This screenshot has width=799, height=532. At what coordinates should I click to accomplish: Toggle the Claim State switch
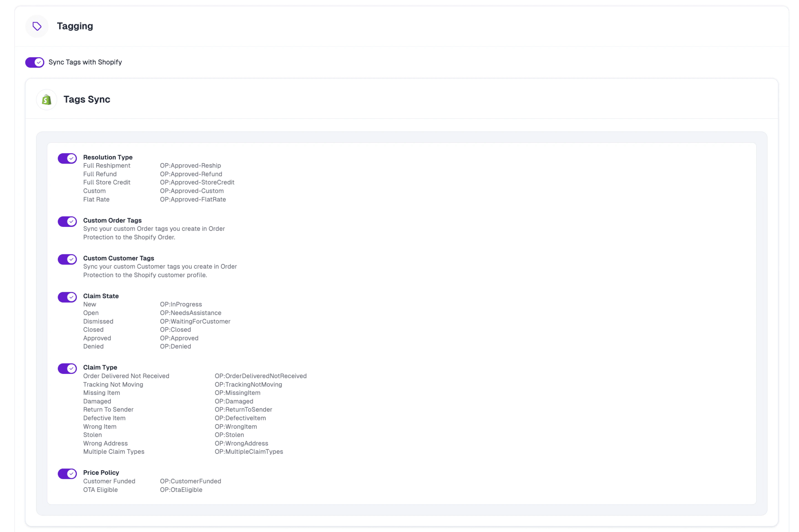[67, 297]
